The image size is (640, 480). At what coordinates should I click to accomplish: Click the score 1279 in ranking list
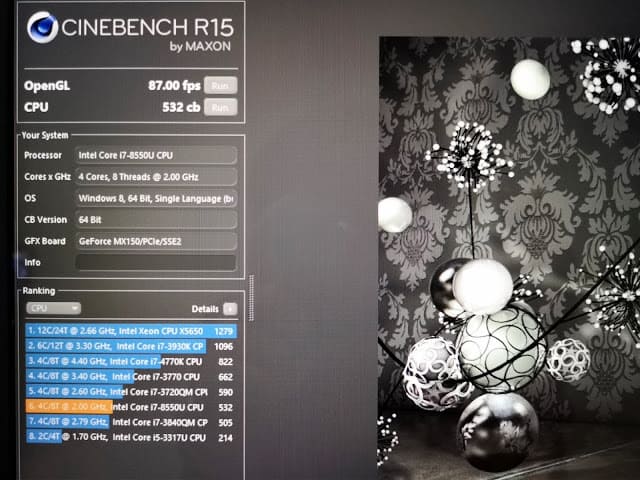(x=224, y=331)
